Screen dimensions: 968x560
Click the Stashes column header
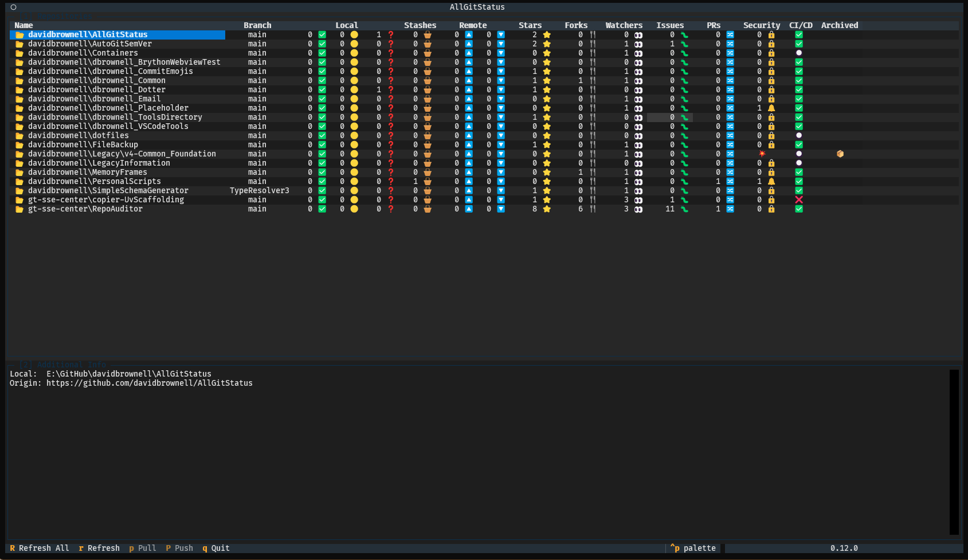click(420, 26)
